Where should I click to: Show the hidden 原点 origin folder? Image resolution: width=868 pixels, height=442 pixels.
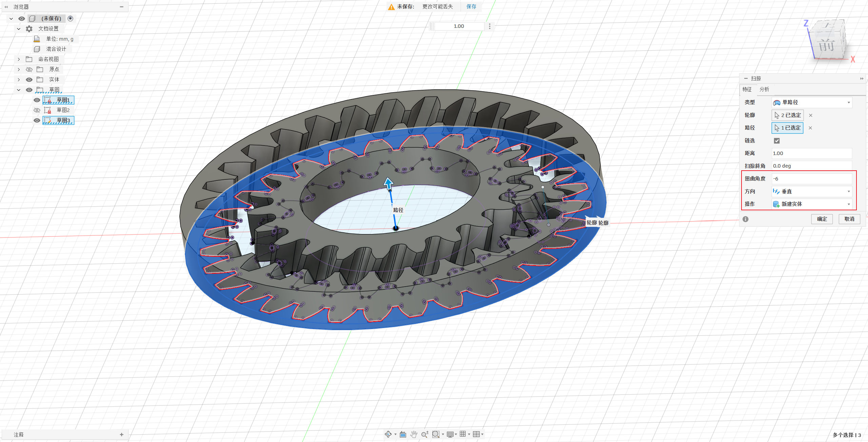(29, 70)
